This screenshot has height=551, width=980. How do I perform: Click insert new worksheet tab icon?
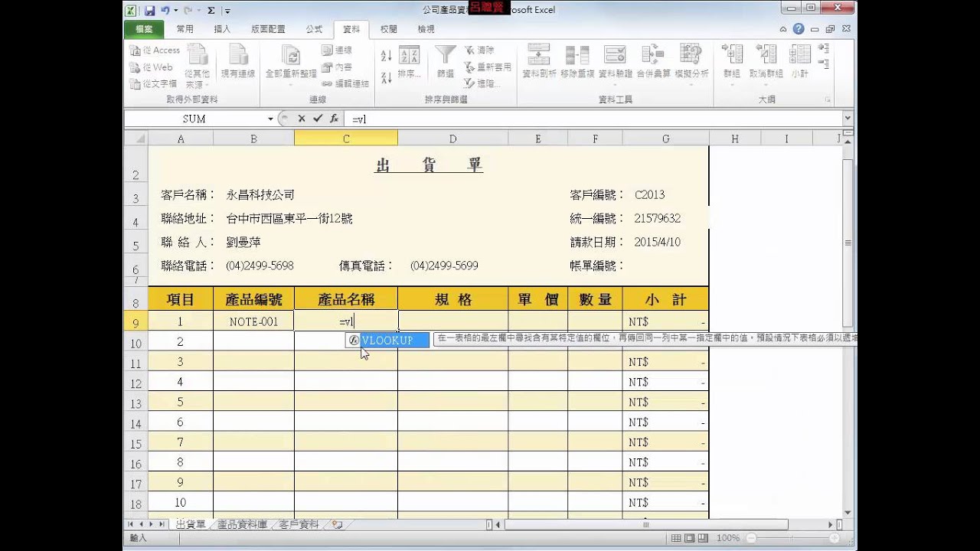(337, 524)
